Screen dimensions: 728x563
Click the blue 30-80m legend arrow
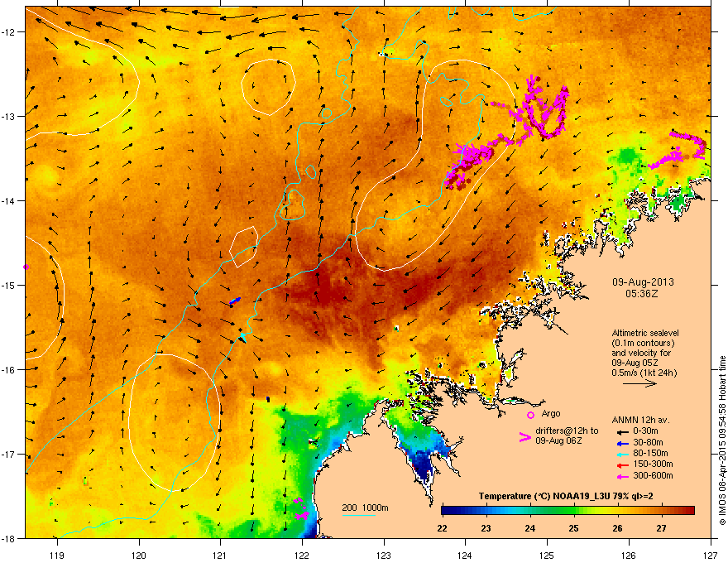[622, 443]
